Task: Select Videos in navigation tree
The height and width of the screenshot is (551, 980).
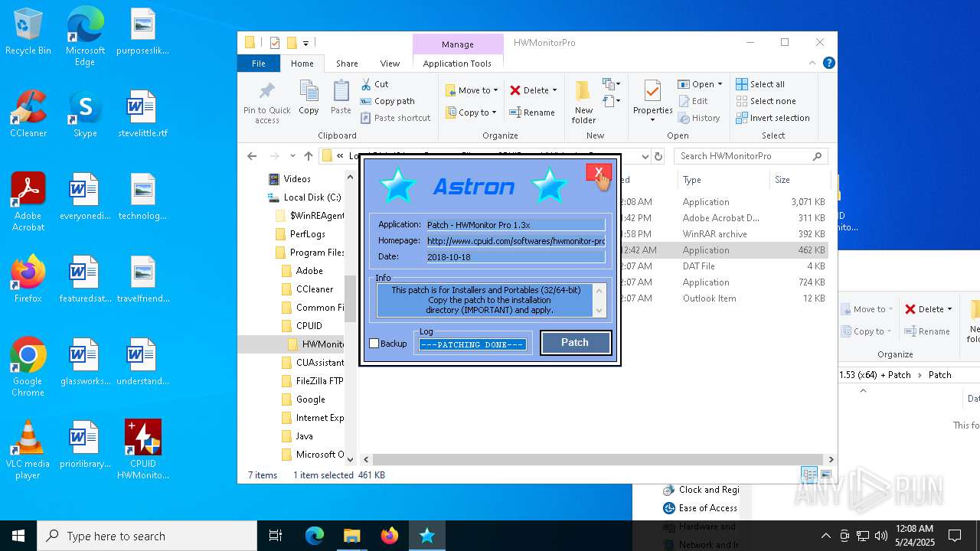Action: tap(297, 179)
